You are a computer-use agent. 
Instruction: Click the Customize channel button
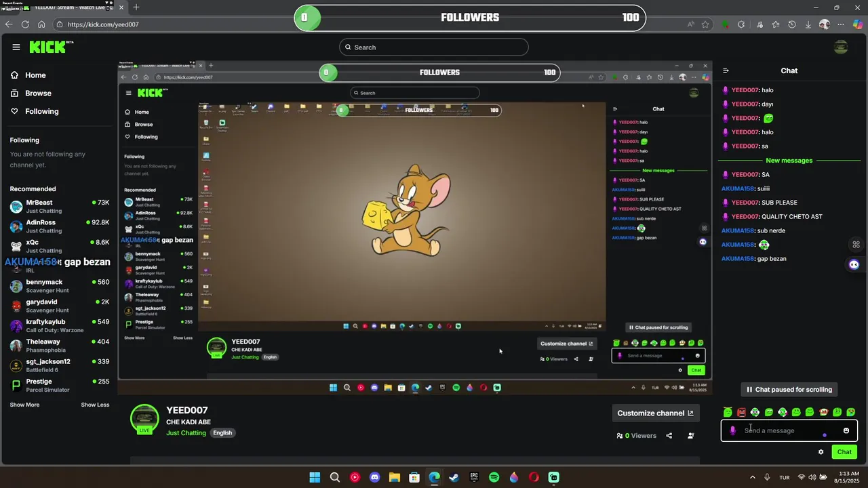655,413
